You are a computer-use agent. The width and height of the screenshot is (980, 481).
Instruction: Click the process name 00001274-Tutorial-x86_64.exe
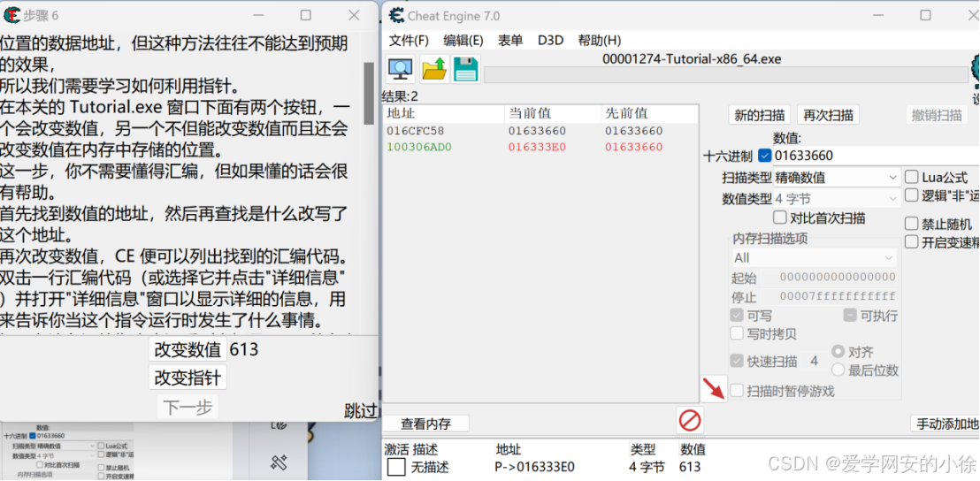[692, 58]
